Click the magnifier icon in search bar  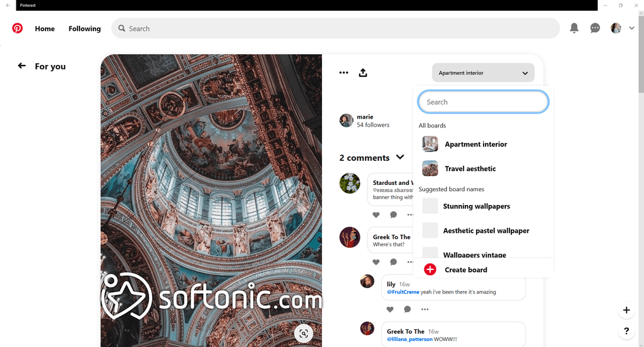[122, 28]
